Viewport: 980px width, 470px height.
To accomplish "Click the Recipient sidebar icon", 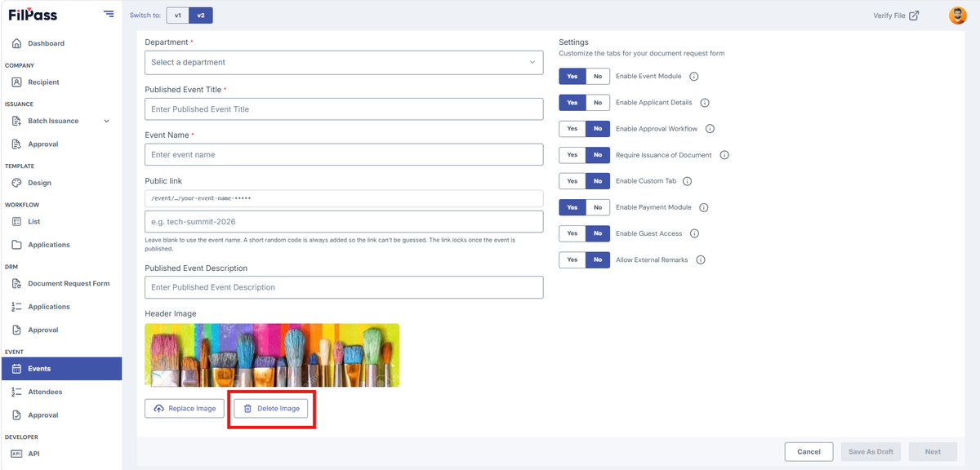I will [16, 82].
